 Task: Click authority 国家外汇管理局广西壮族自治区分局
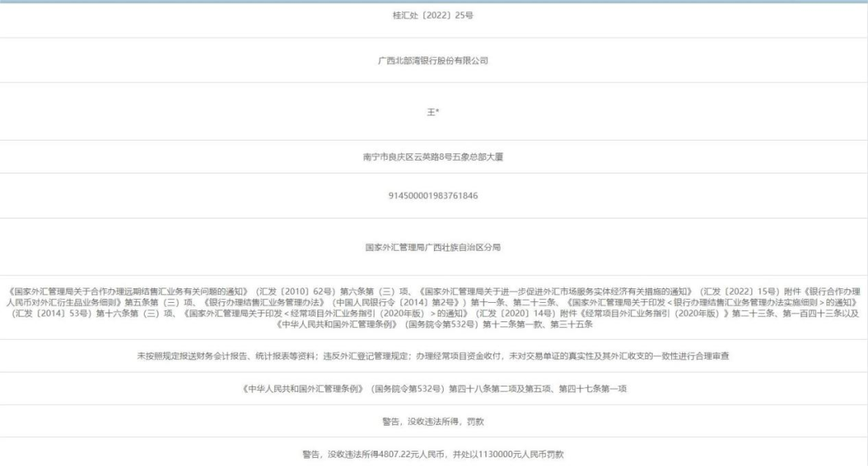coord(433,247)
